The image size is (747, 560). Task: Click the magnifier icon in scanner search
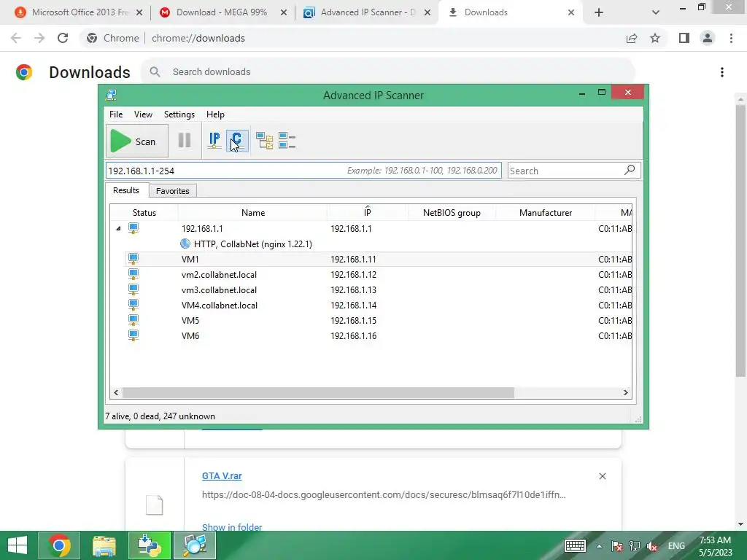[630, 169]
